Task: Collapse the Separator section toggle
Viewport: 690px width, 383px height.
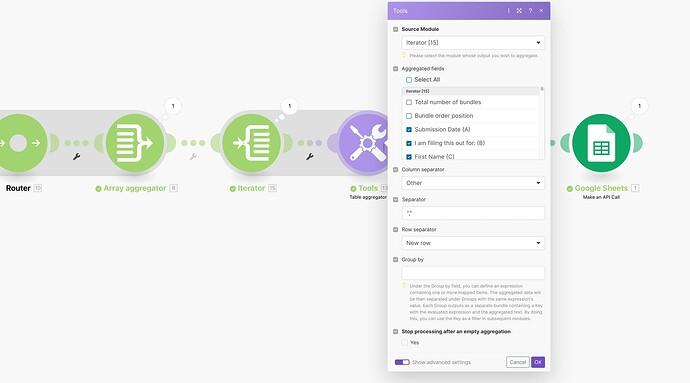Action: pyautogui.click(x=395, y=199)
